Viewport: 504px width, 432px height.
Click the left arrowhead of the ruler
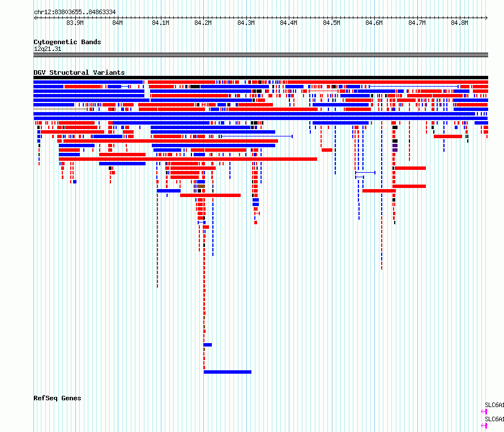[x=35, y=18]
